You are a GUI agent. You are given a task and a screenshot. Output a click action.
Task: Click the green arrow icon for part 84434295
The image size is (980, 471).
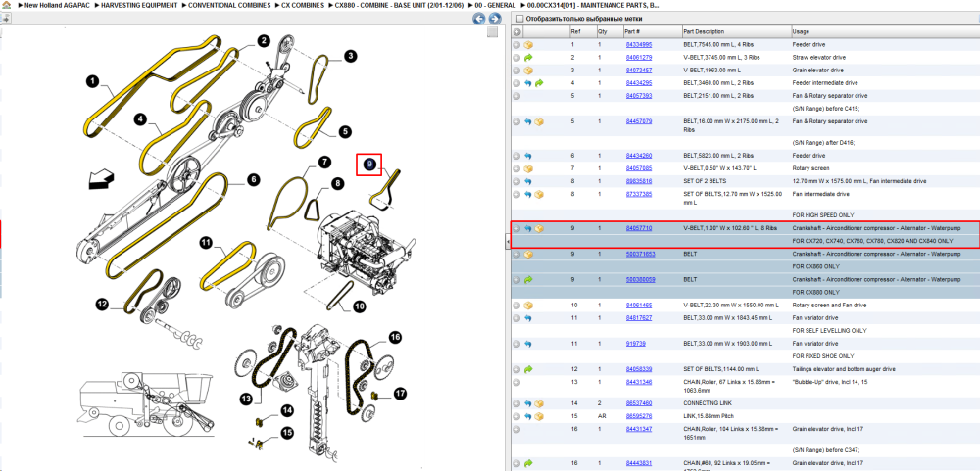click(x=539, y=83)
